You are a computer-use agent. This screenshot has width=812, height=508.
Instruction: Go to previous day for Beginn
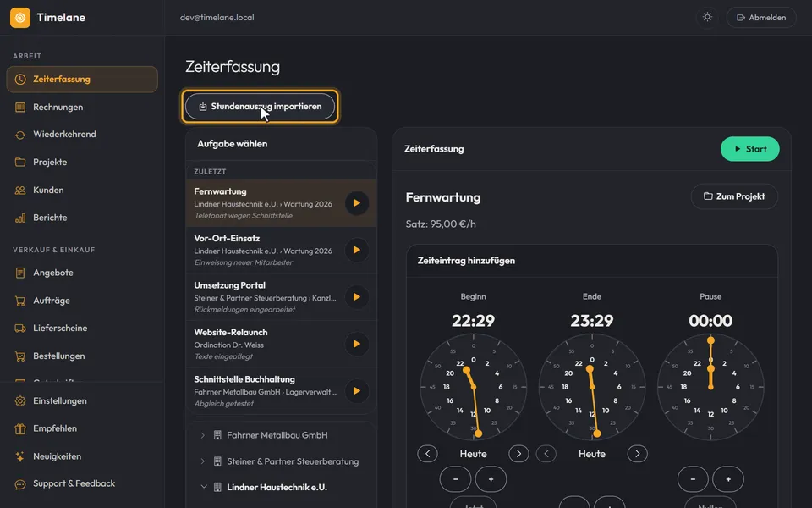pyautogui.click(x=427, y=454)
